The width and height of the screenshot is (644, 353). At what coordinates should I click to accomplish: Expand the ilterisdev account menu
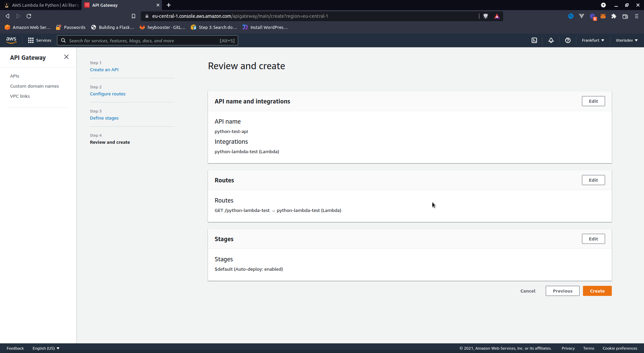(627, 40)
